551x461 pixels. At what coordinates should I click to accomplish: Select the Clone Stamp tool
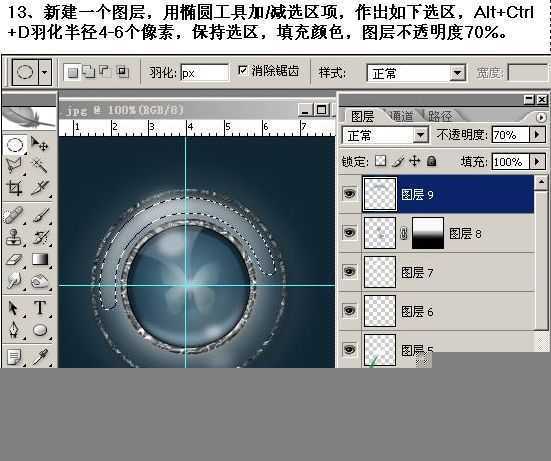coord(14,237)
